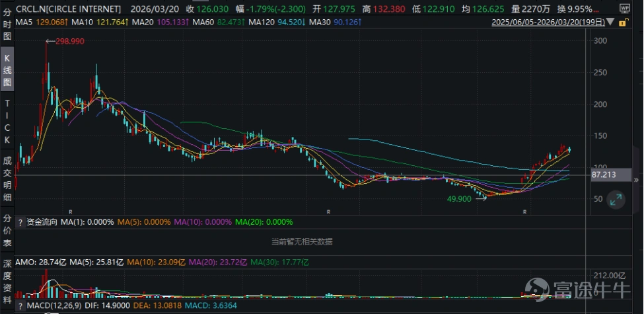
Task: Click the AMO MA(5): 25.81亿 value
Action: tap(96, 262)
